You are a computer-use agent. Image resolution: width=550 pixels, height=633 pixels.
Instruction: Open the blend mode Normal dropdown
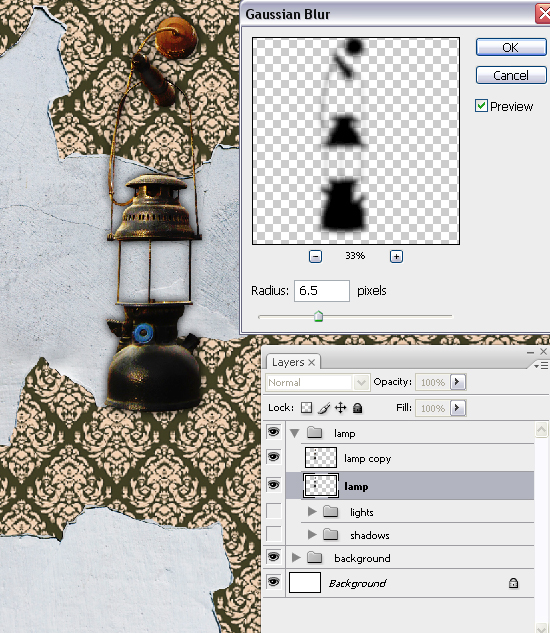click(317, 382)
